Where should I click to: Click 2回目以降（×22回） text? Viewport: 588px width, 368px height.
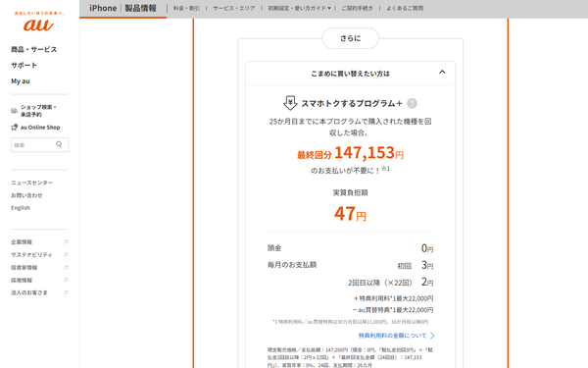pyautogui.click(x=380, y=283)
